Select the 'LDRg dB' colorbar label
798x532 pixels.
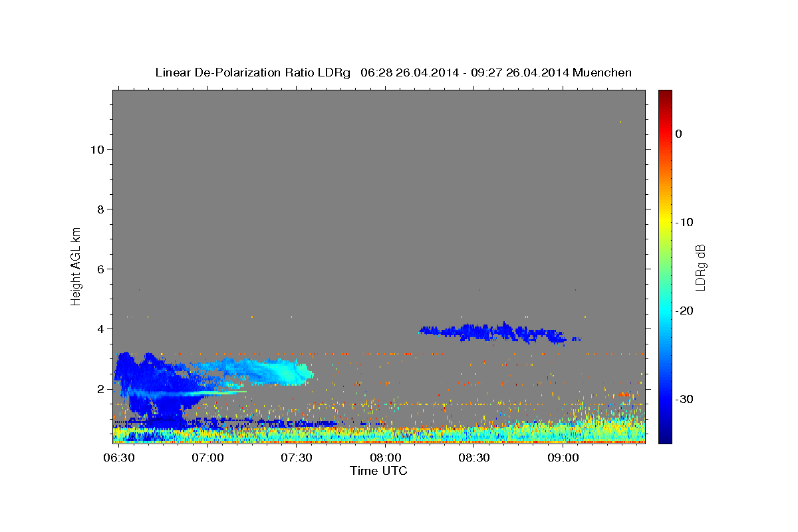click(700, 267)
